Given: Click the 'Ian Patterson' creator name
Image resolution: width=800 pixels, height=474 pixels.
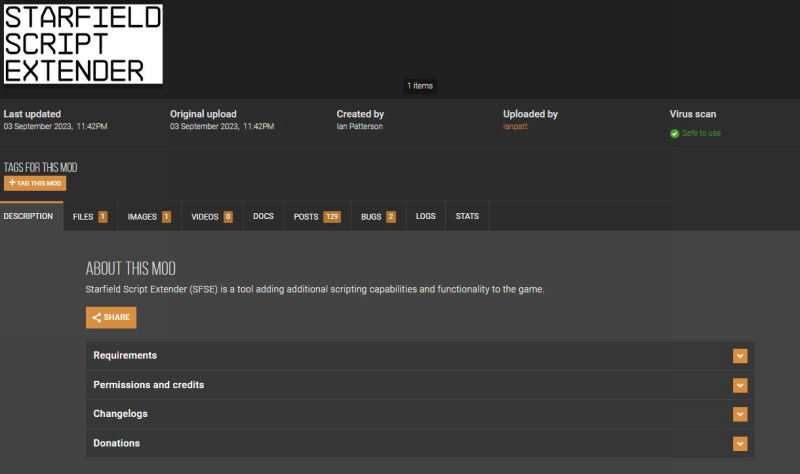Looking at the screenshot, I should click(x=359, y=126).
